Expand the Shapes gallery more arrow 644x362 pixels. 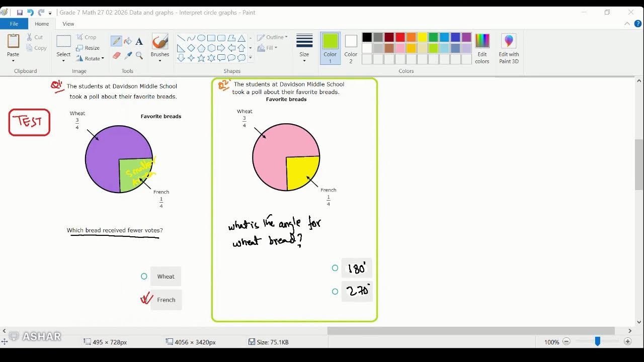(x=250, y=58)
